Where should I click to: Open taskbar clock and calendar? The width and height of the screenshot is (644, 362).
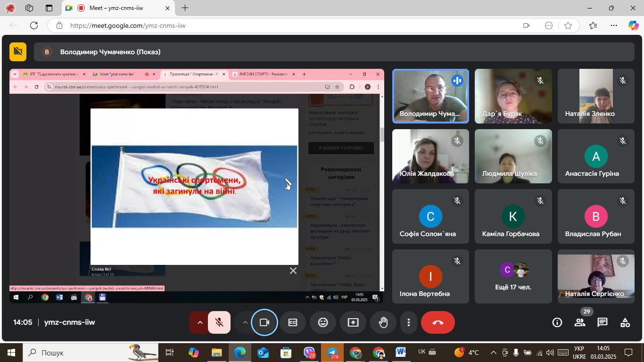[x=603, y=353]
